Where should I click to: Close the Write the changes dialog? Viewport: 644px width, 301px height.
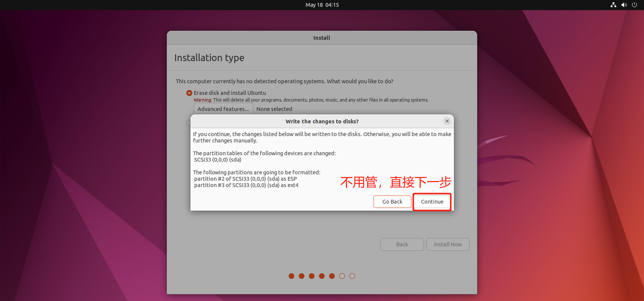(447, 121)
